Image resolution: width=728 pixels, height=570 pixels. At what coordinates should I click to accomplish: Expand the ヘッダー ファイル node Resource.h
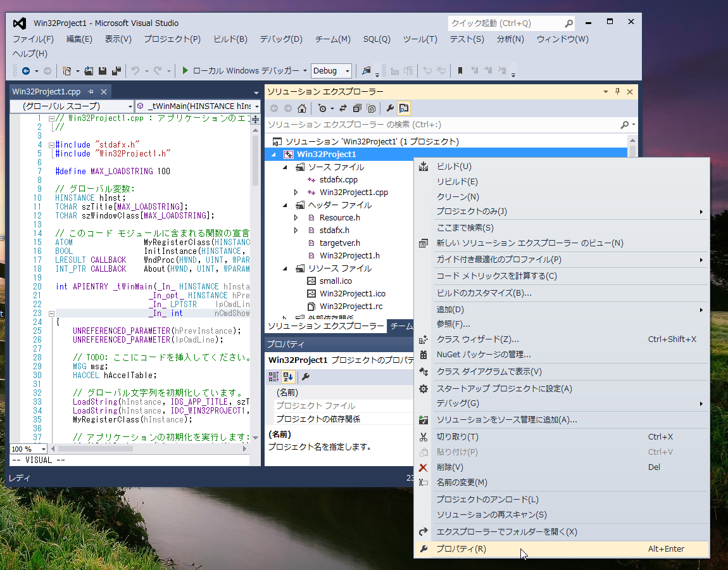[295, 217]
